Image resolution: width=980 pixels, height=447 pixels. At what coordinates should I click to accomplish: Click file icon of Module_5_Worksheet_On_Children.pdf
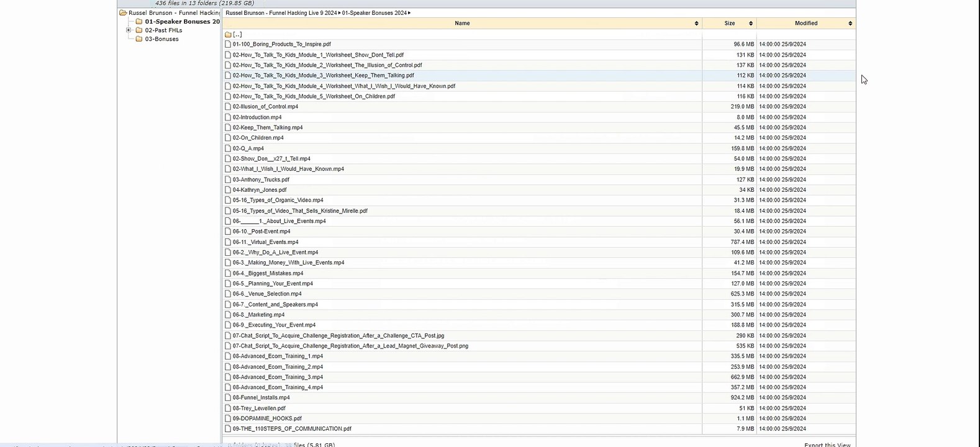click(228, 96)
